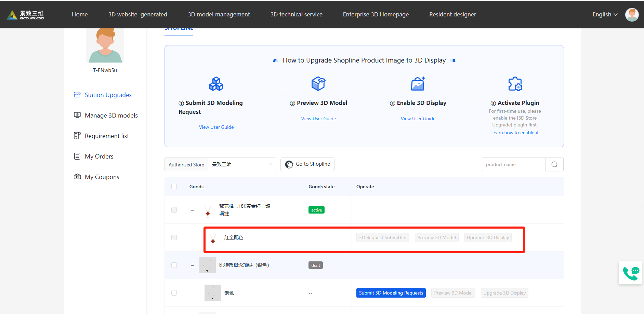This screenshot has width=644, height=314.
Task: Click the Submit 3D Modeling cubes icon
Action: (216, 84)
